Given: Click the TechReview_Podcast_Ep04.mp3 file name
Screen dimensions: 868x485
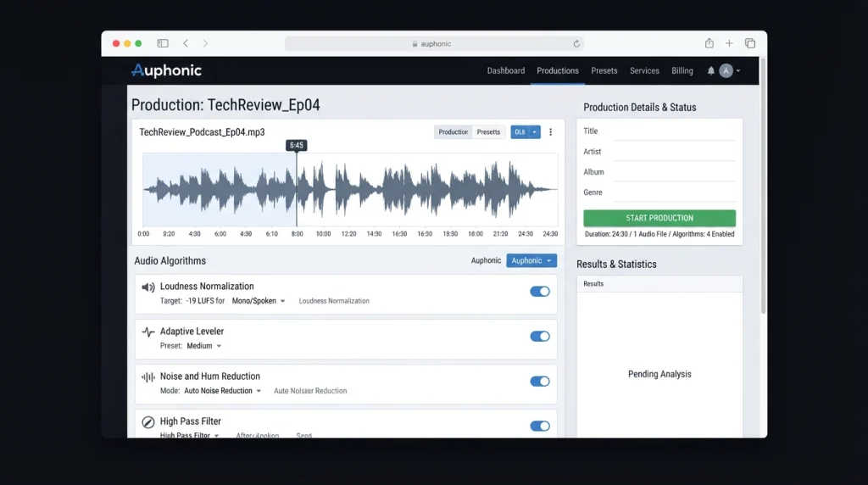Looking at the screenshot, I should [x=202, y=131].
